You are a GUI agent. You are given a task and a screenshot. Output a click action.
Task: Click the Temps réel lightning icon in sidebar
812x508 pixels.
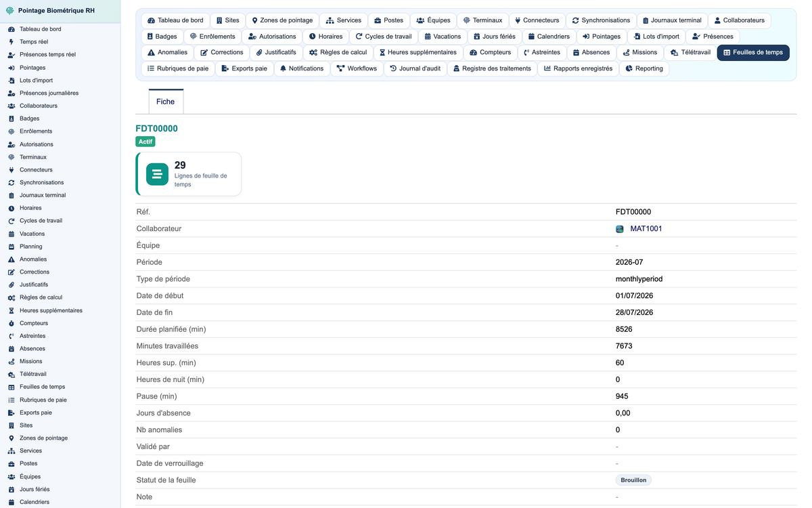pyautogui.click(x=12, y=42)
